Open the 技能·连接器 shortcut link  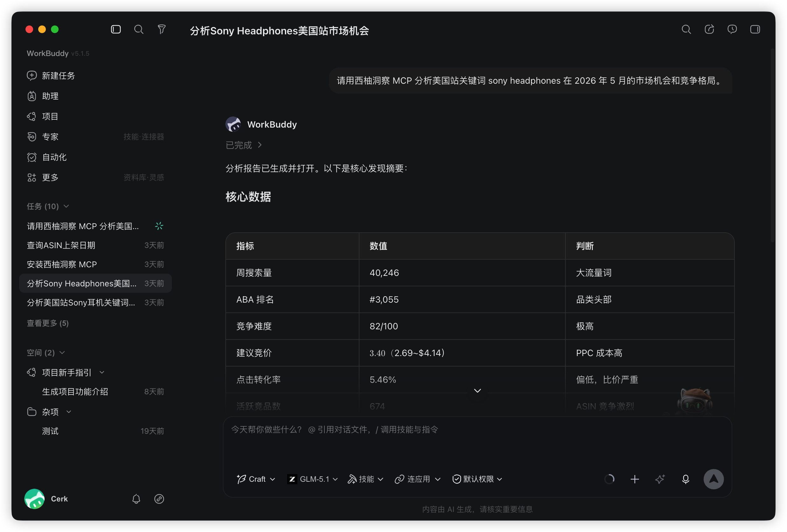pyautogui.click(x=144, y=137)
